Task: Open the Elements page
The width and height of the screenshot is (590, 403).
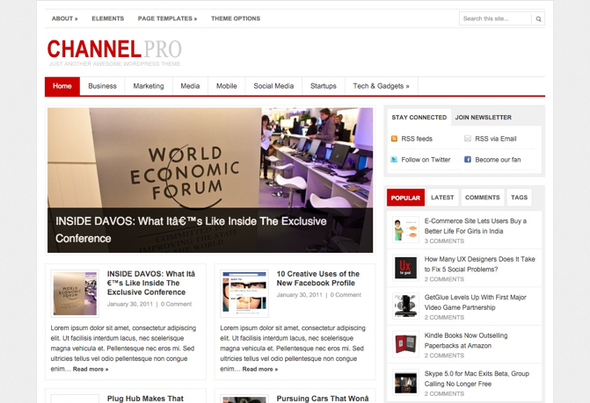Action: (x=108, y=18)
